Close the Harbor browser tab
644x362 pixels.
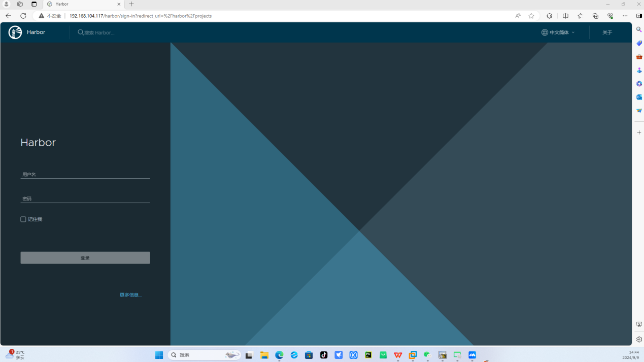pyautogui.click(x=119, y=4)
